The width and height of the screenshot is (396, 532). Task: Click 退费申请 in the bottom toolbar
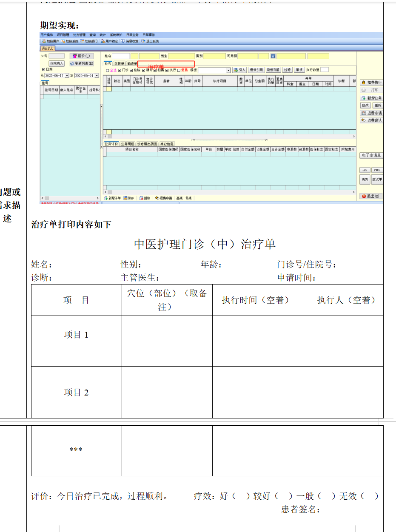(x=164, y=198)
